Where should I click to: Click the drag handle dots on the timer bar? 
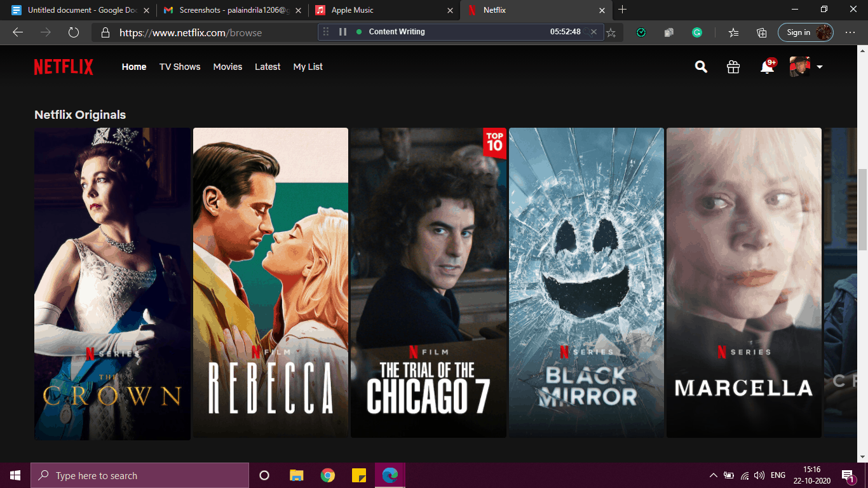pyautogui.click(x=326, y=32)
